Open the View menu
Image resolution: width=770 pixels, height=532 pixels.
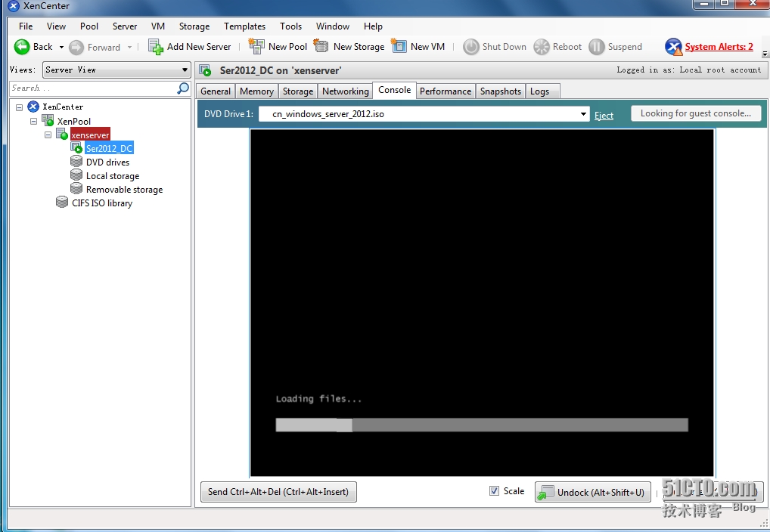(56, 26)
